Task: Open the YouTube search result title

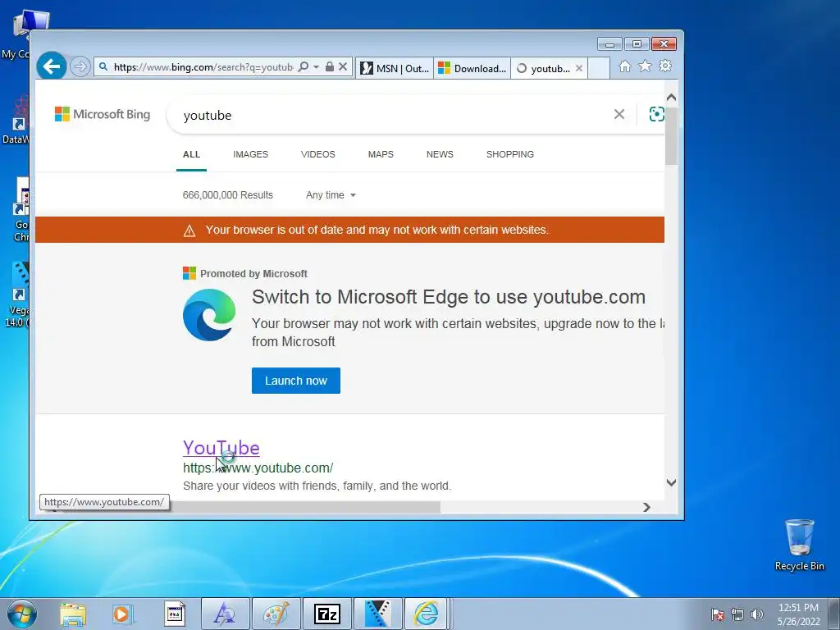Action: coord(221,448)
